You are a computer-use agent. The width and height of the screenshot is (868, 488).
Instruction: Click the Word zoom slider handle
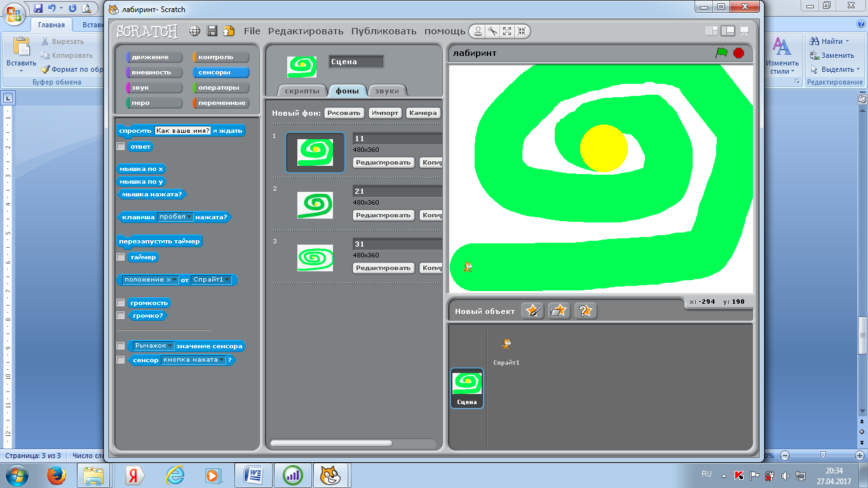823,456
